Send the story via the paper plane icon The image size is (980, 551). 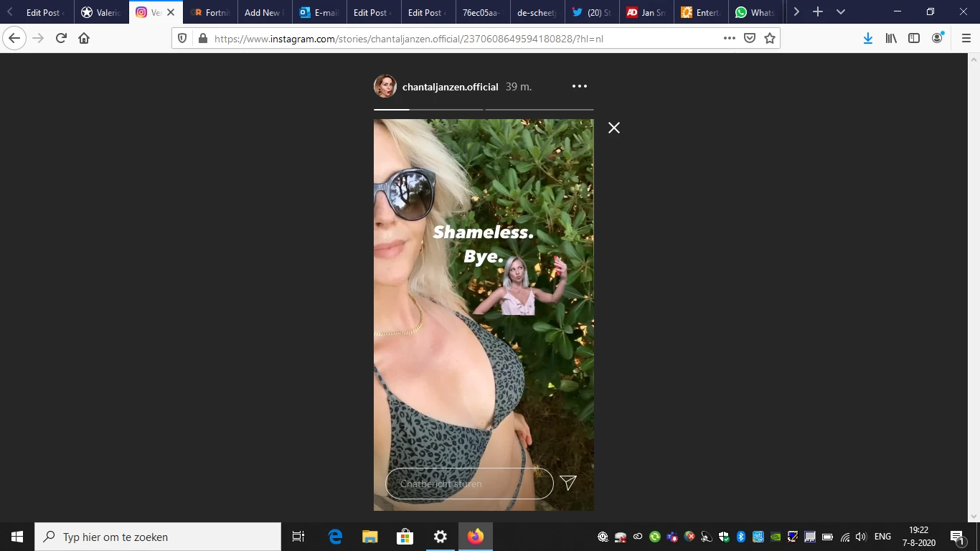(x=568, y=483)
